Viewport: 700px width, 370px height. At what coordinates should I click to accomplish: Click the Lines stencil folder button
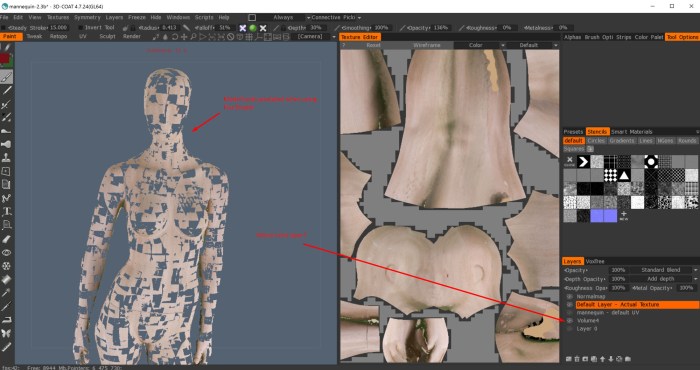click(x=646, y=141)
